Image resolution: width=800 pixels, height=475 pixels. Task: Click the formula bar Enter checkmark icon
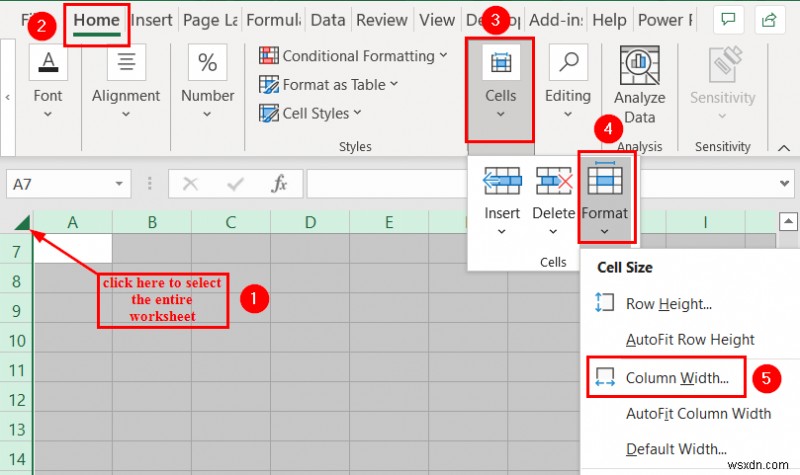click(x=235, y=183)
